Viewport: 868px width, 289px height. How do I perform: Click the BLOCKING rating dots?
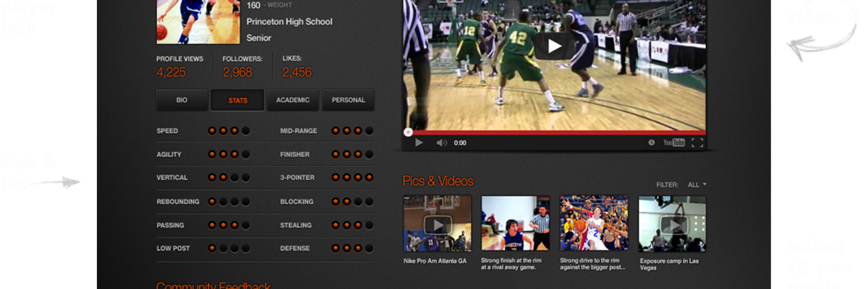point(352,201)
